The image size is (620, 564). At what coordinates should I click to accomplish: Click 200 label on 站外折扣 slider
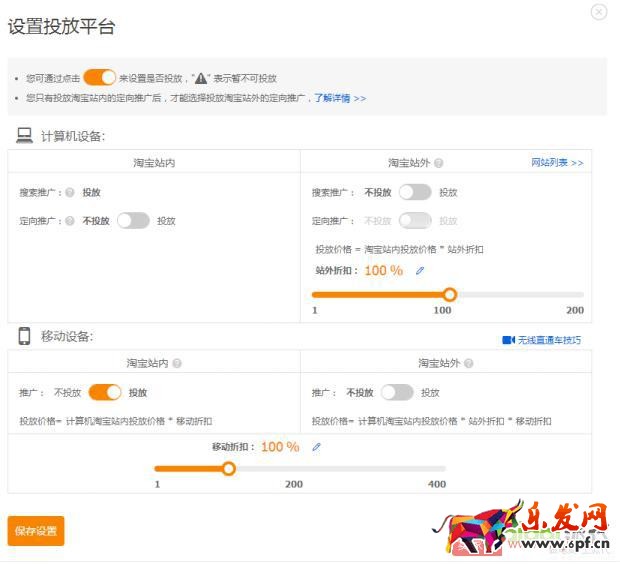[575, 310]
